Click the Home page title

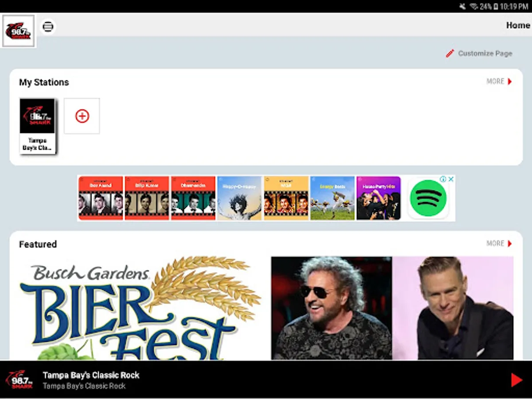518,25
